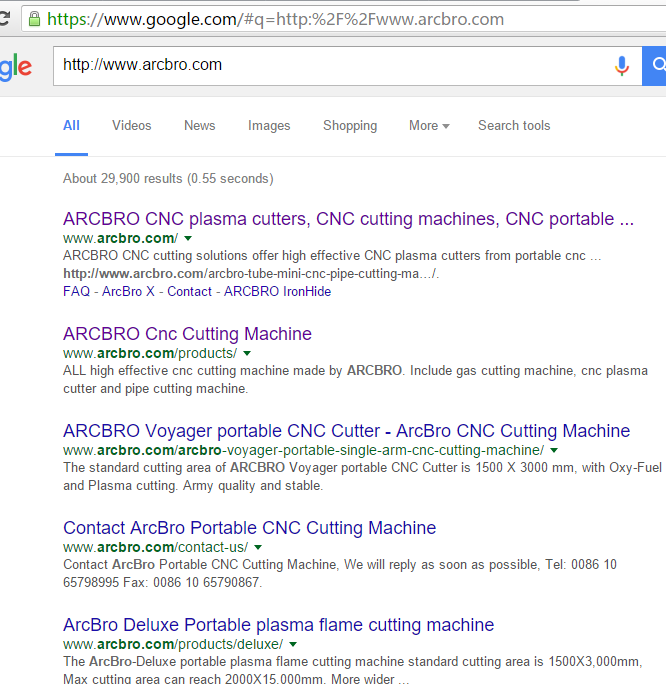
Task: Click snippet starting ALL high effective cnc
Action: (x=355, y=380)
